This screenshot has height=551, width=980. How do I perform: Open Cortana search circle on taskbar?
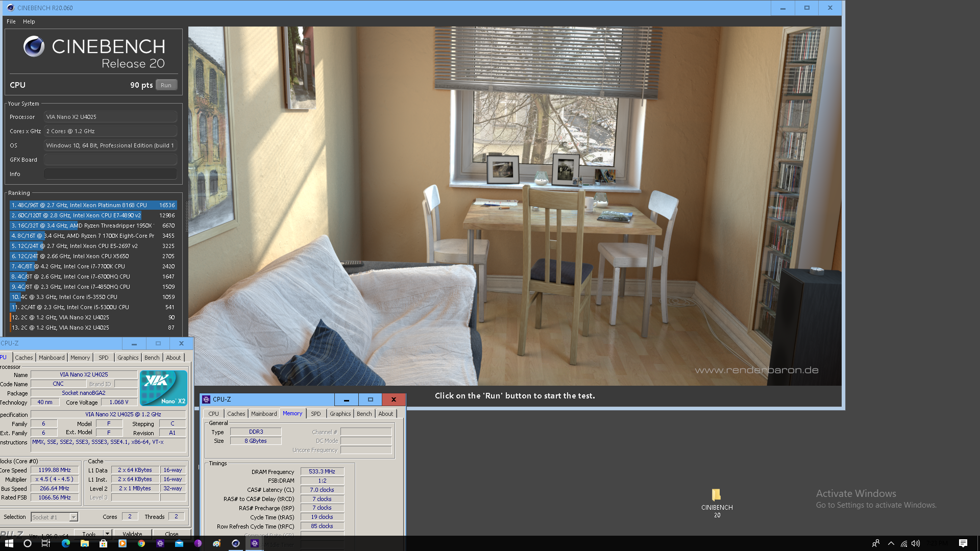pos(28,543)
